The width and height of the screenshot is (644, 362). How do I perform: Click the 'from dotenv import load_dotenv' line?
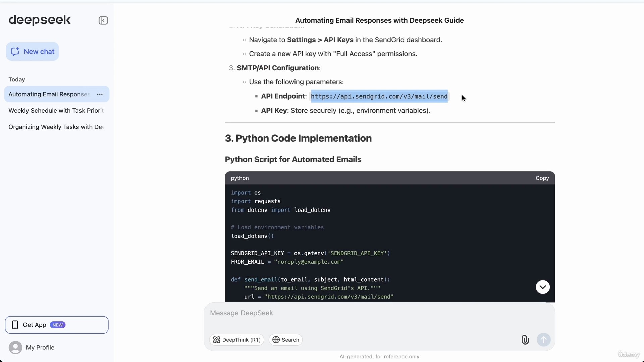(x=281, y=210)
